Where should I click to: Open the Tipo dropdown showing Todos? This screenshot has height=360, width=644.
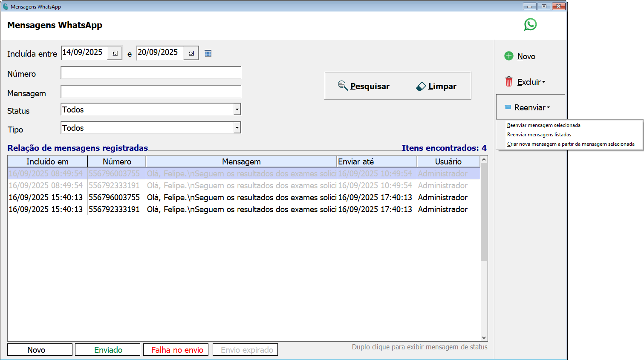point(237,128)
